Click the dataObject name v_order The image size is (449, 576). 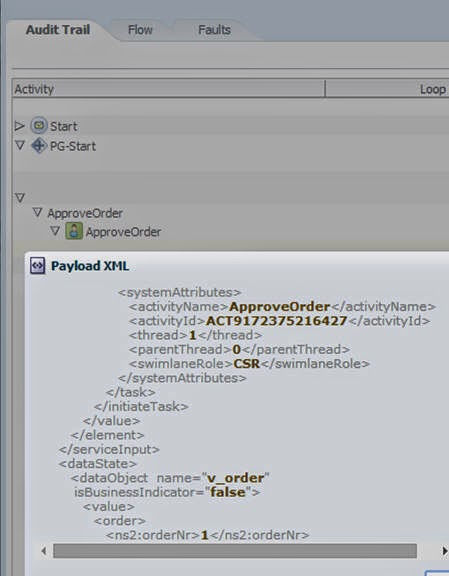pyautogui.click(x=236, y=478)
